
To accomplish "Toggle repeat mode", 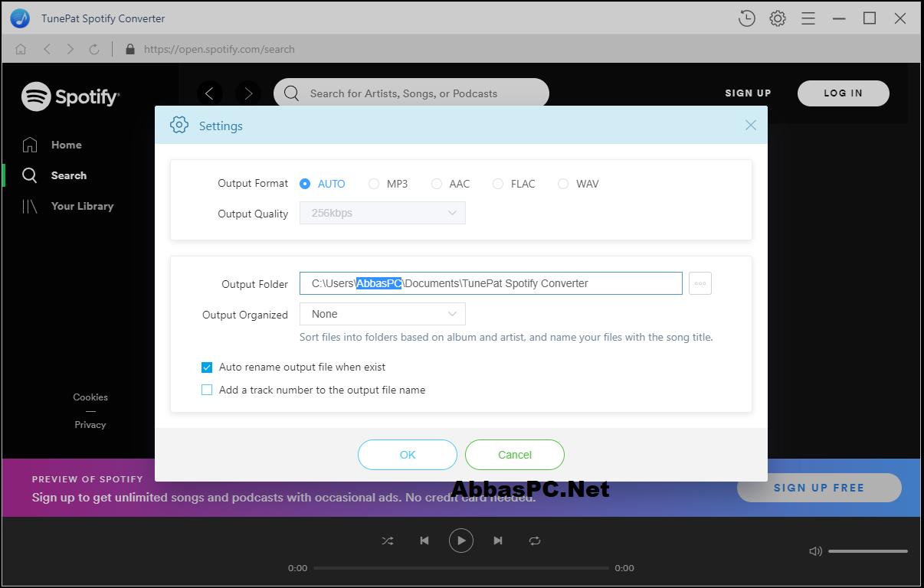I will [535, 541].
